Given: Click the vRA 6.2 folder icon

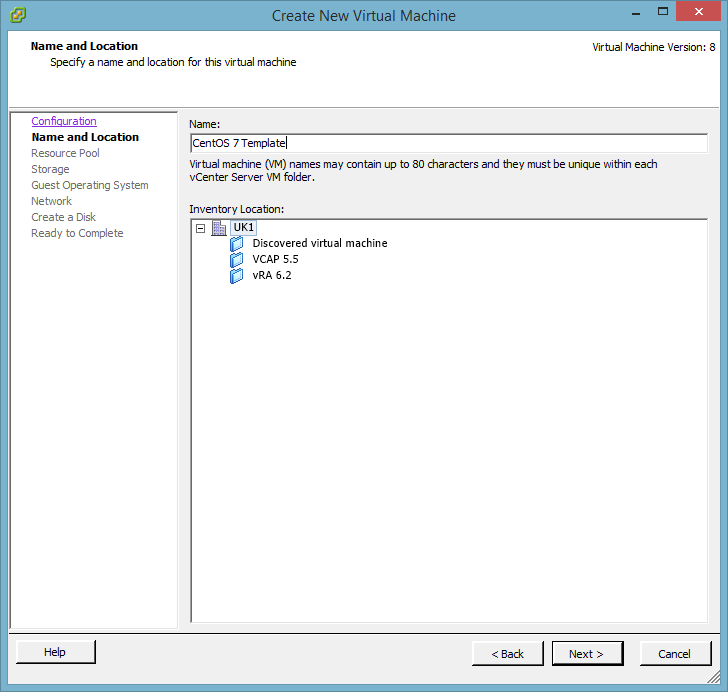Looking at the screenshot, I should (237, 275).
